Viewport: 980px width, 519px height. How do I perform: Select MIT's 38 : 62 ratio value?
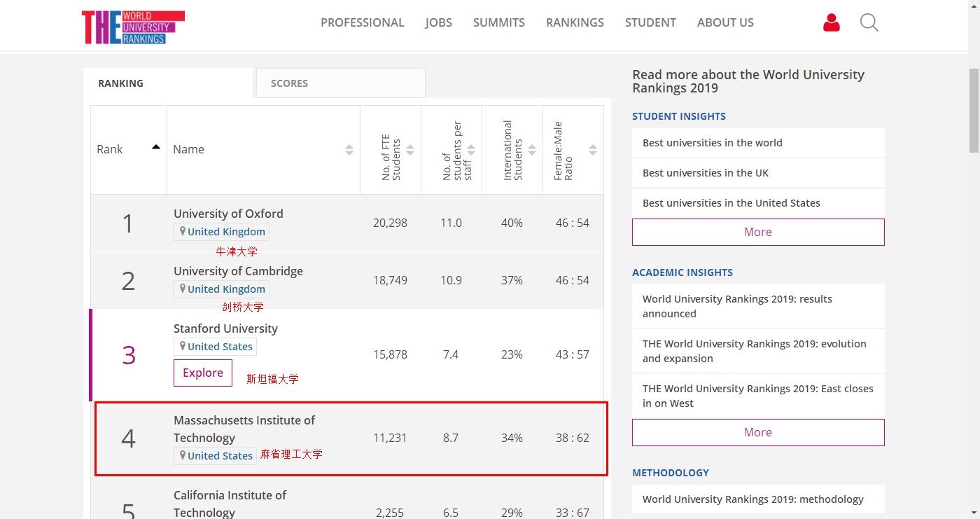(x=573, y=438)
